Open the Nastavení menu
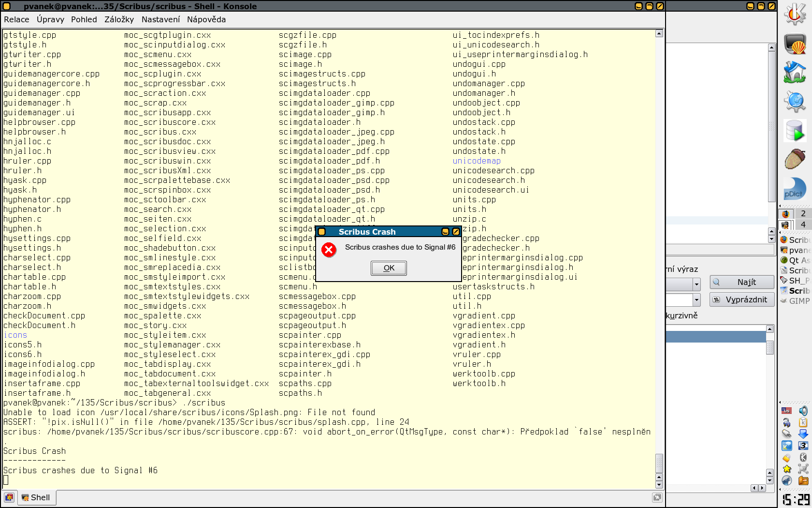This screenshot has width=812, height=508. click(x=160, y=19)
